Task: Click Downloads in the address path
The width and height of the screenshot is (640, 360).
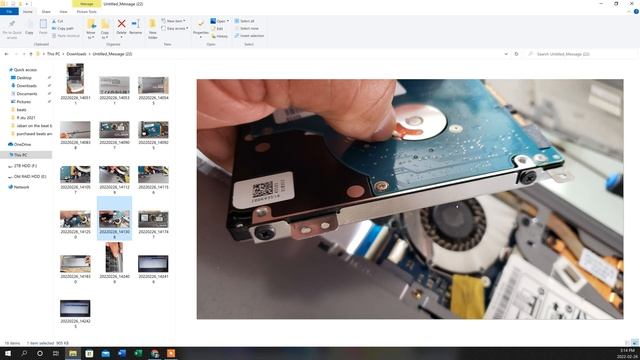Action: pos(76,54)
